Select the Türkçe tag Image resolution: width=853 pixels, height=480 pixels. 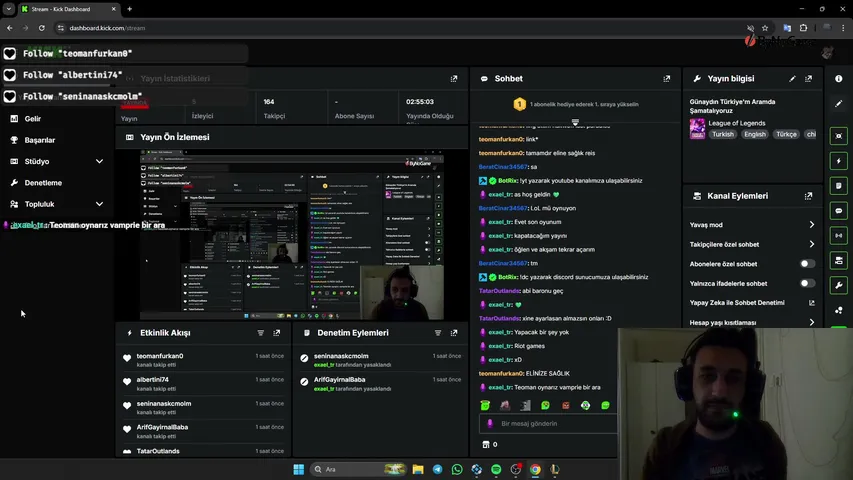coord(786,134)
